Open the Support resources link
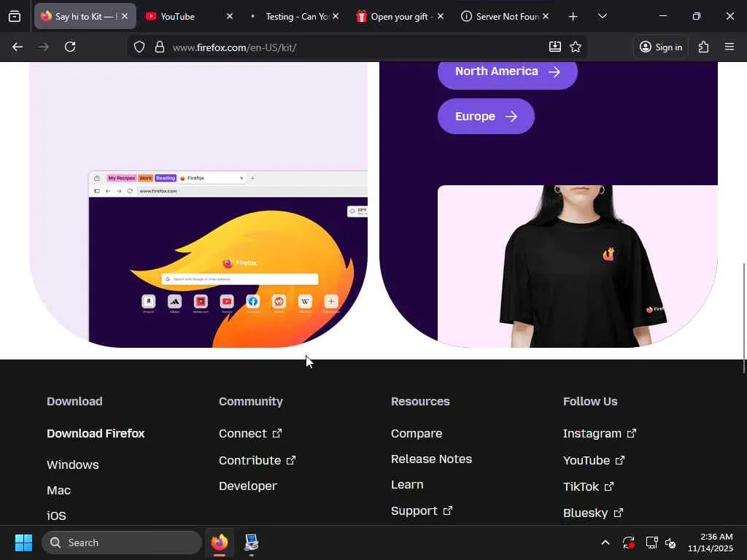Viewport: 747px width, 560px height. point(422,511)
